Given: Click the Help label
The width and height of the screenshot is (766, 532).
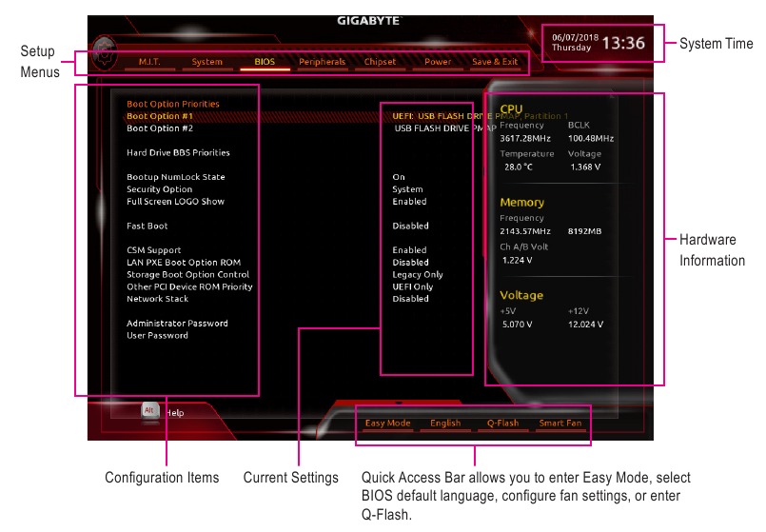Looking at the screenshot, I should point(174,413).
